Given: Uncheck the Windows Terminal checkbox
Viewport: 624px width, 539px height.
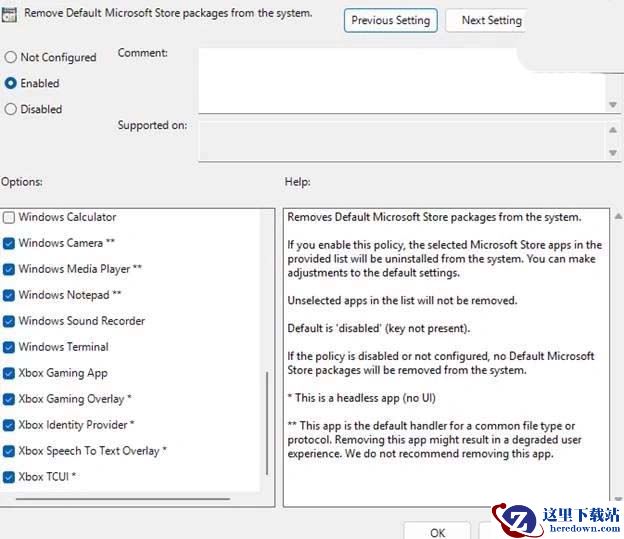Looking at the screenshot, I should coord(9,347).
